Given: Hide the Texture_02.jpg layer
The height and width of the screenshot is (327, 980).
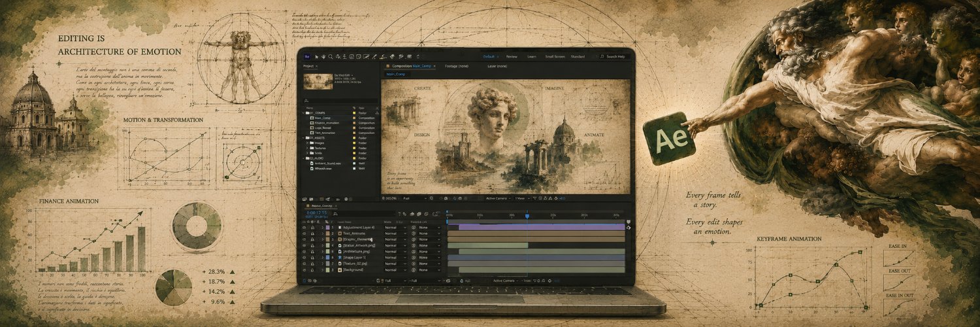Looking at the screenshot, I should (304, 264).
